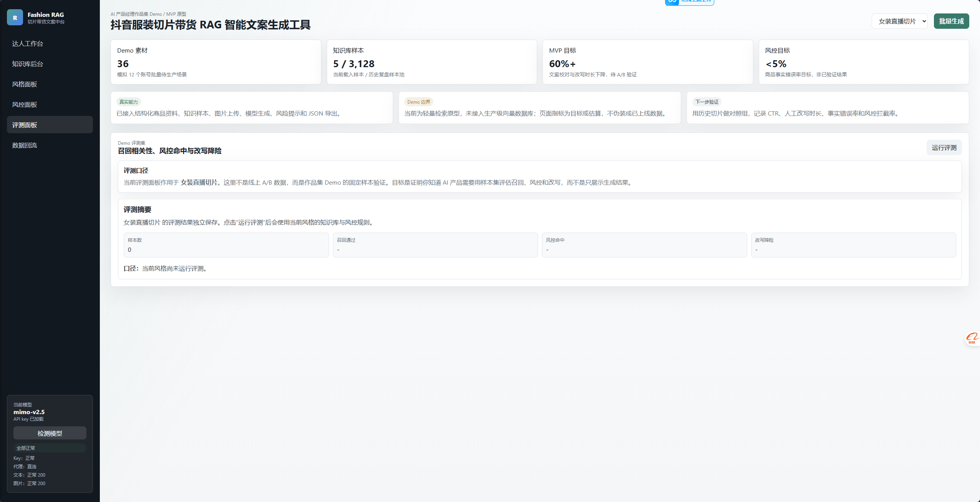Click the 评测口径 heading
The width and height of the screenshot is (980, 502).
(x=136, y=170)
